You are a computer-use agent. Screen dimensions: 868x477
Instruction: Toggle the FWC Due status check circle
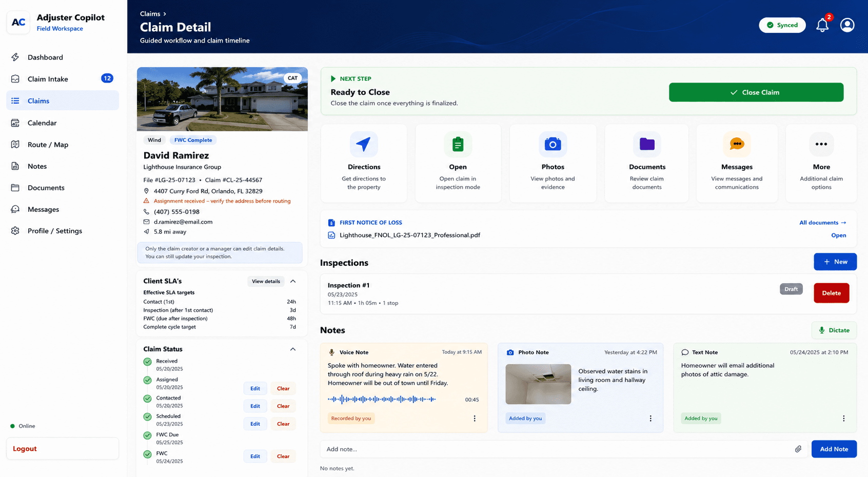[148, 435]
